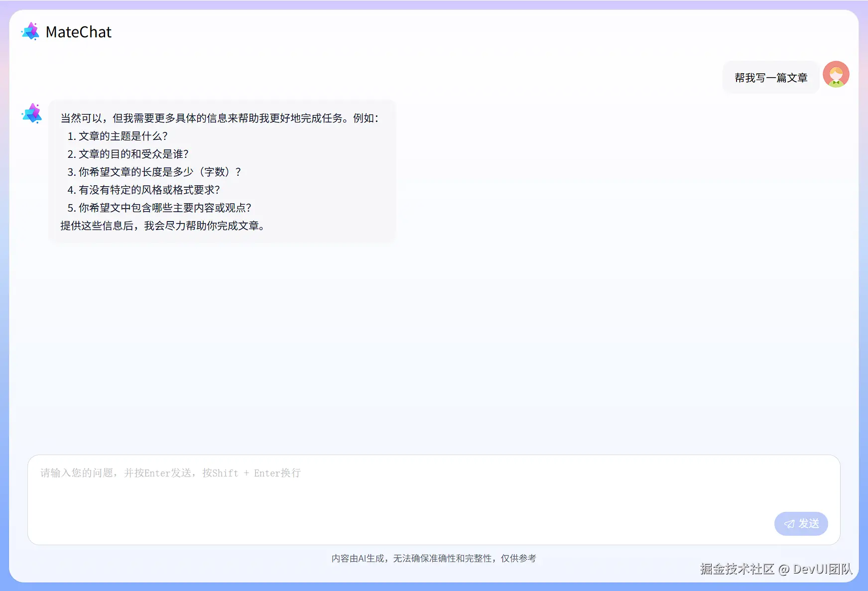Click the 发送 send button
Viewport: 868px width, 591px height.
[801, 524]
